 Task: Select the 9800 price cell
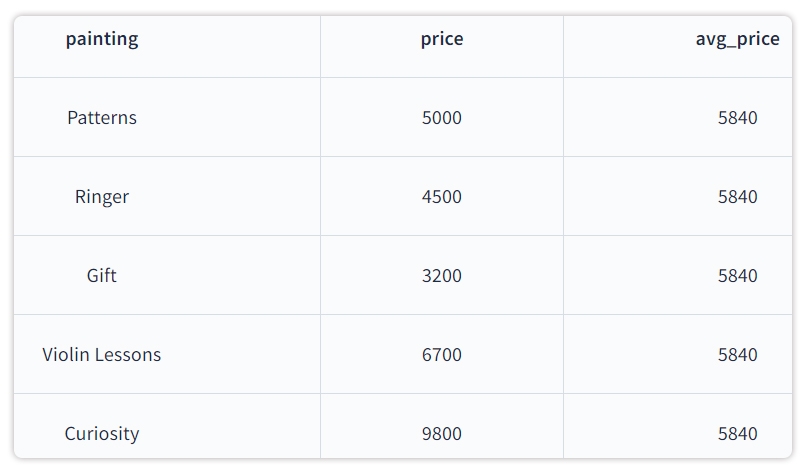441,434
